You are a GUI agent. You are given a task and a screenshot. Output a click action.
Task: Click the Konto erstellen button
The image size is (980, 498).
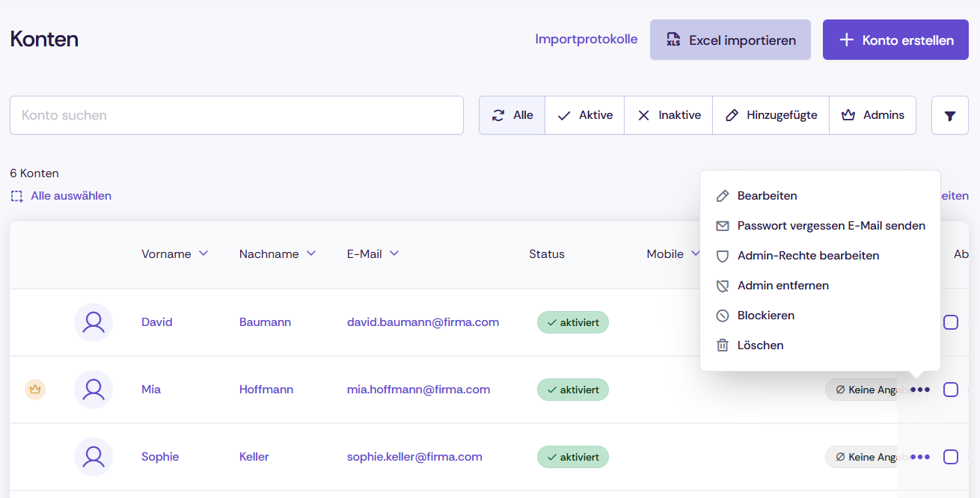click(x=896, y=40)
